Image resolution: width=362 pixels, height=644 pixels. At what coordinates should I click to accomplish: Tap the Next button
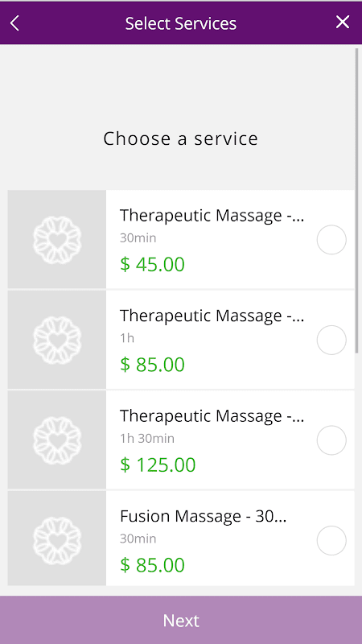(181, 620)
